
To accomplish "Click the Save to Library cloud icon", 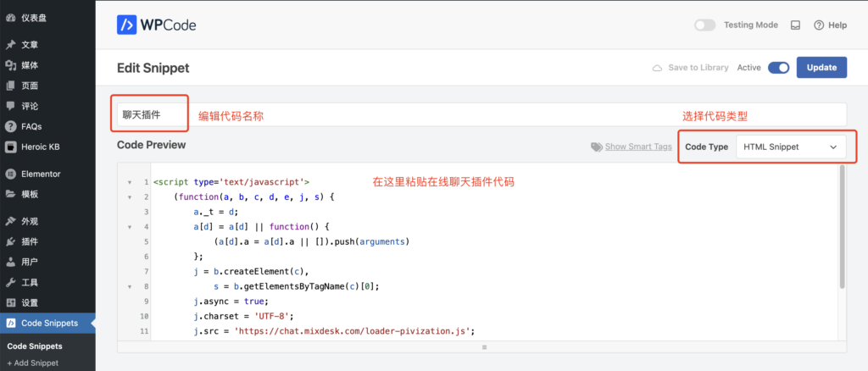I will 657,68.
